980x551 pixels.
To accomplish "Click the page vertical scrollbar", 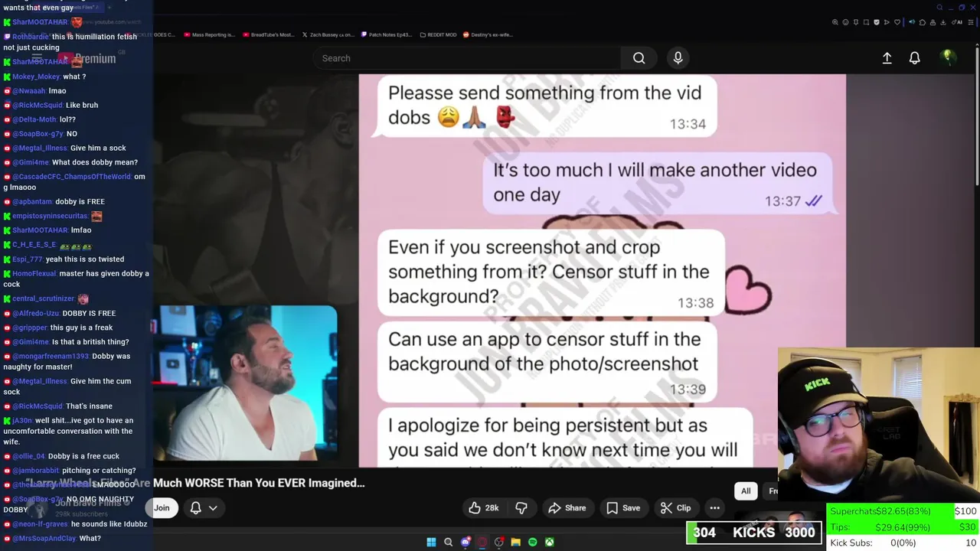I will tap(976, 115).
